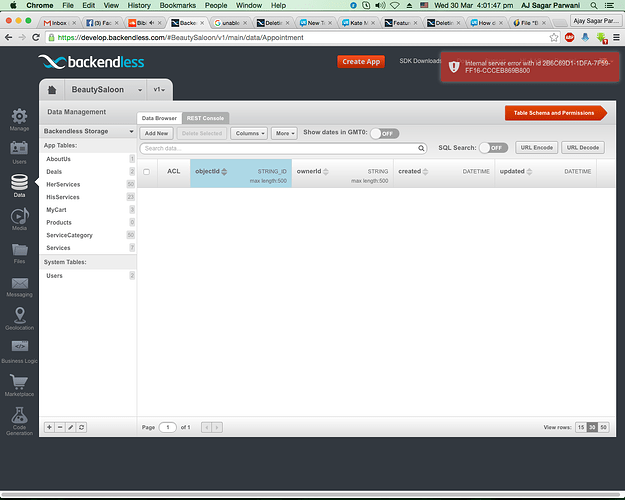Open the Business Logic section
The image size is (625, 500).
click(19, 352)
